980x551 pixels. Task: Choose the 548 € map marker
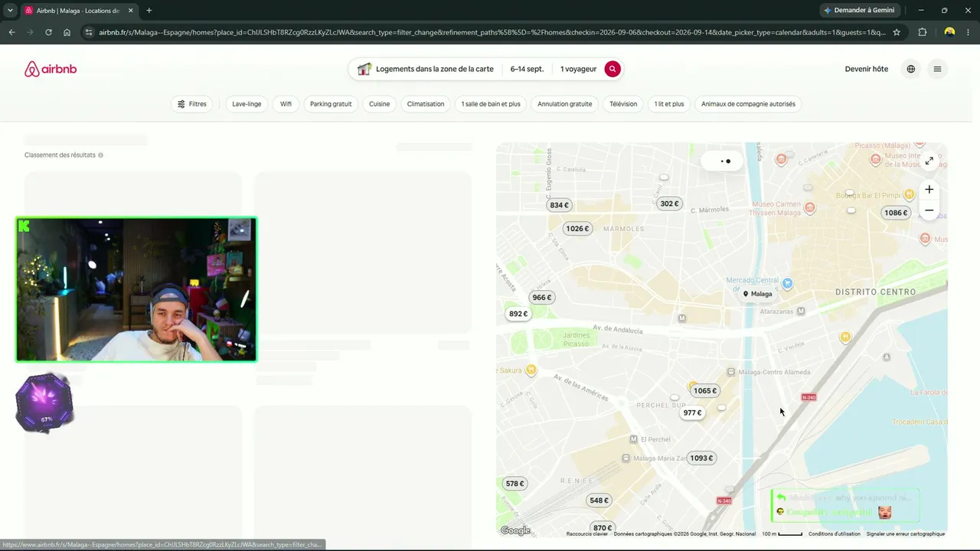[599, 500]
